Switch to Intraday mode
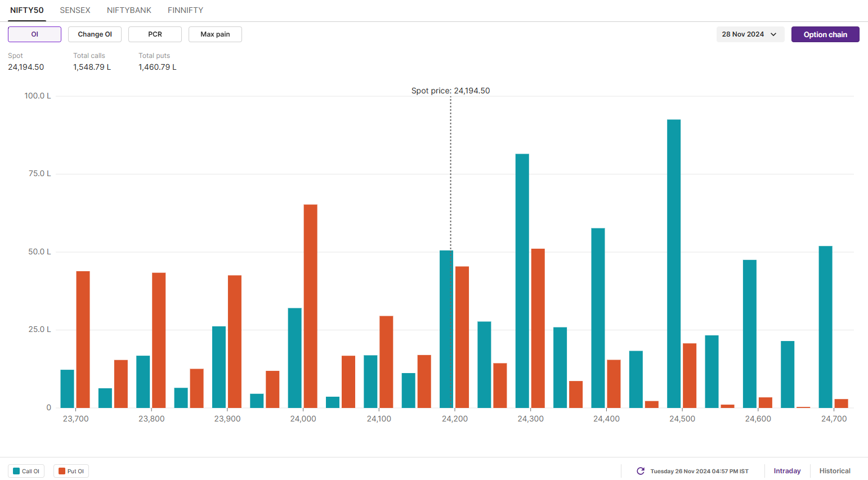 click(x=787, y=471)
